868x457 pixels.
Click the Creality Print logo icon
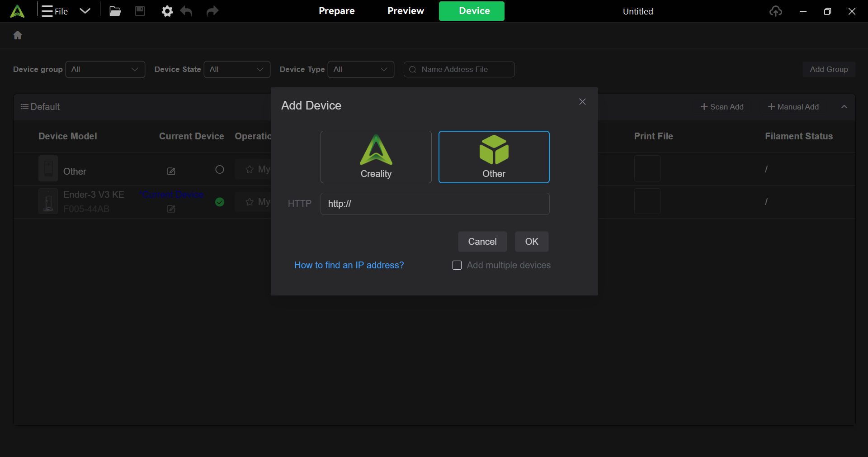coord(17,11)
